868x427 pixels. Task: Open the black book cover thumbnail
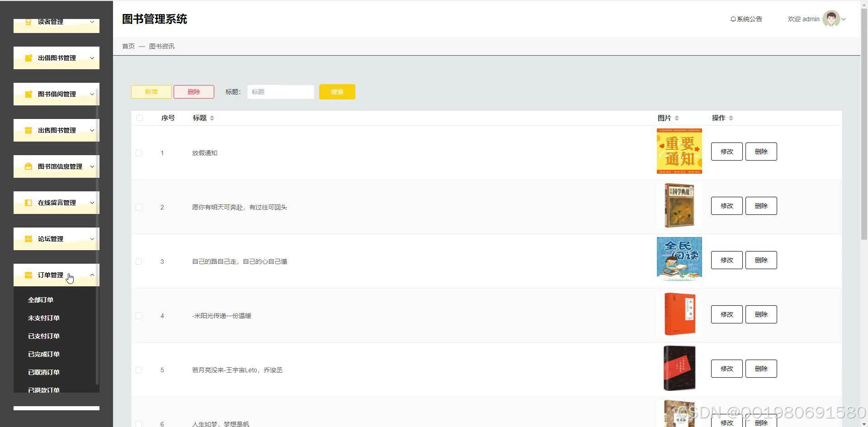(x=679, y=368)
